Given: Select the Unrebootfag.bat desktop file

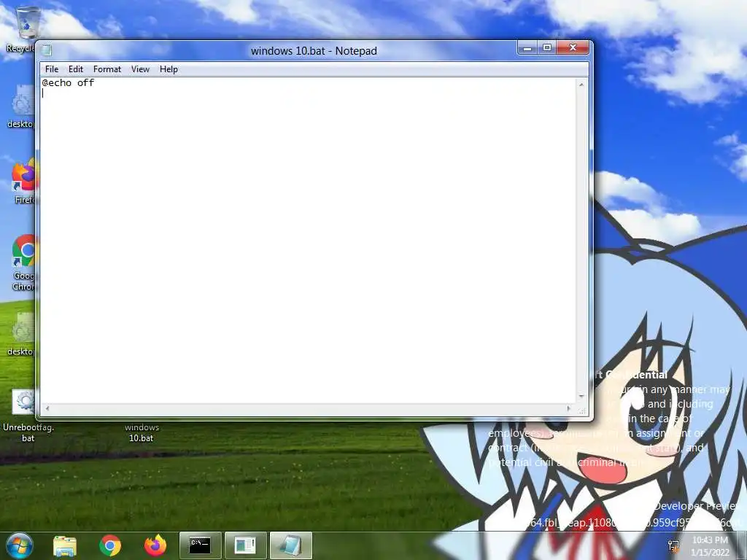Looking at the screenshot, I should [27, 415].
